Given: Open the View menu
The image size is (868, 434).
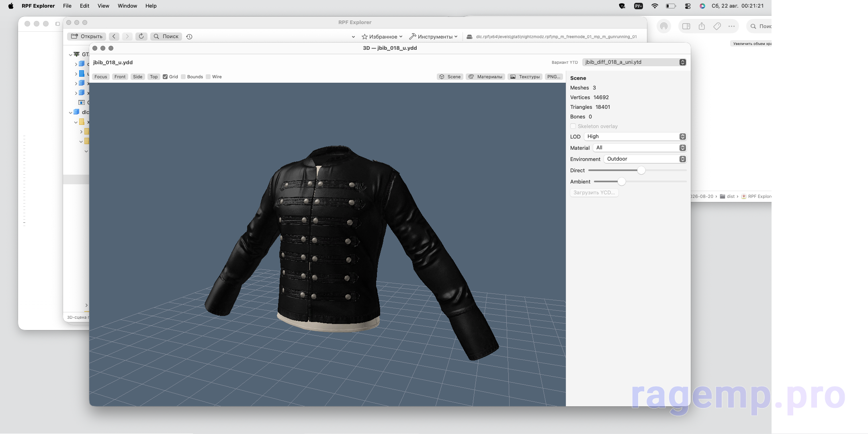Looking at the screenshot, I should (103, 6).
